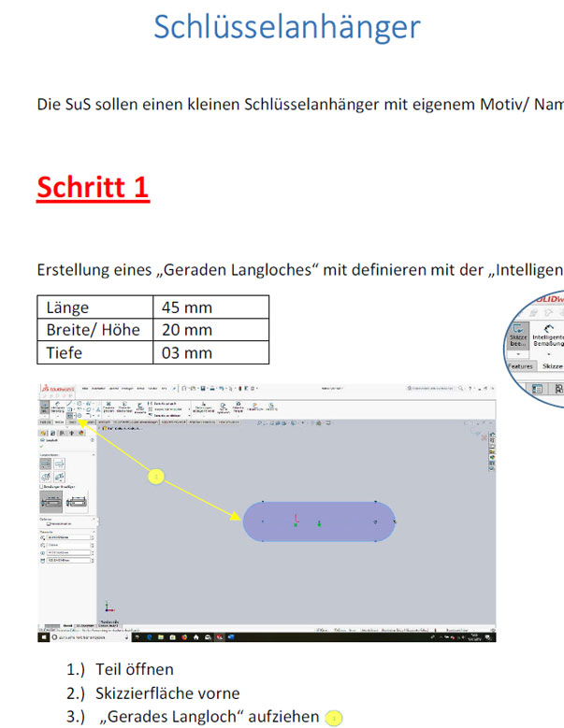This screenshot has height=728, width=564.
Task: Open the FeatureManager tree tab icon
Action: pos(43,434)
